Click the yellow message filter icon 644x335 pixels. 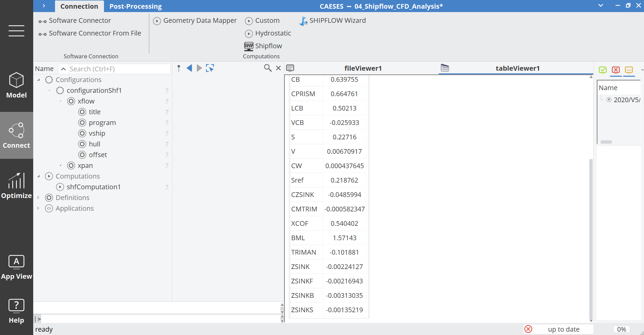tap(629, 70)
